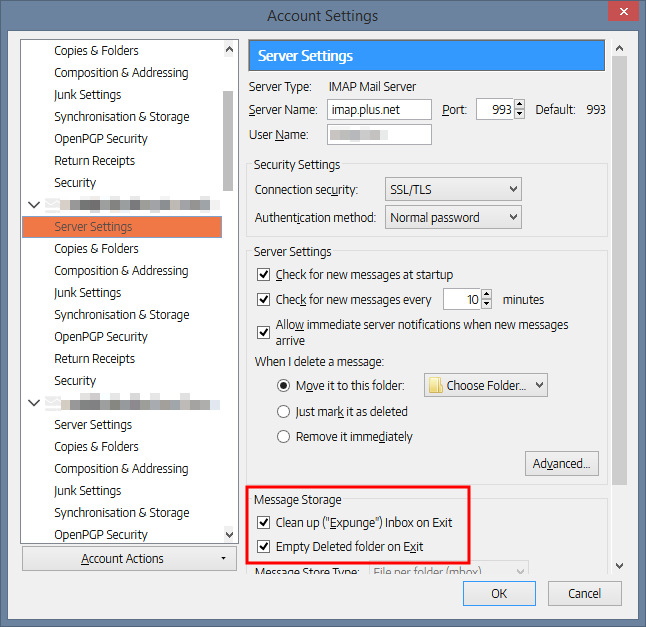The width and height of the screenshot is (646, 627).
Task: Decrease the check interval minutes down arrow
Action: 487,304
